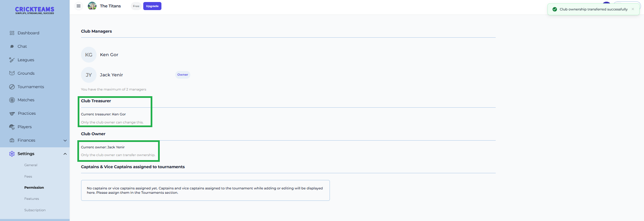Viewport: 644px width, 221px height.
Task: Click 'Current treasurer: Ken Gor' text
Action: click(103, 114)
